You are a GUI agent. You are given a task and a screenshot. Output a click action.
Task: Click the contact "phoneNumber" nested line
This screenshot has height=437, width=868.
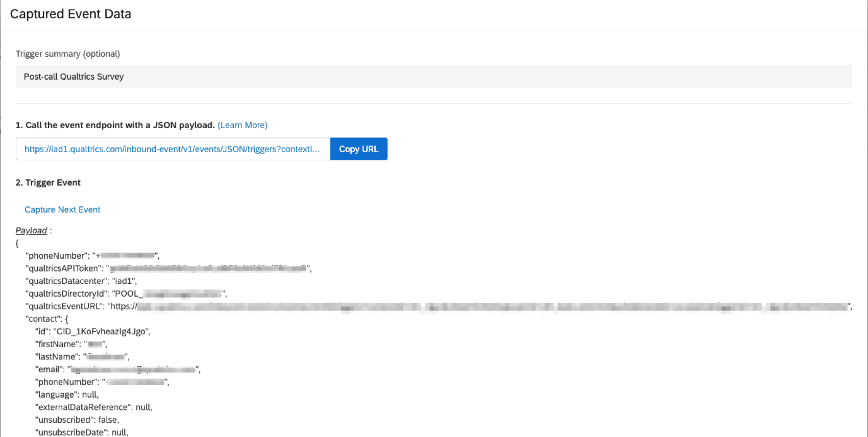pyautogui.click(x=102, y=382)
